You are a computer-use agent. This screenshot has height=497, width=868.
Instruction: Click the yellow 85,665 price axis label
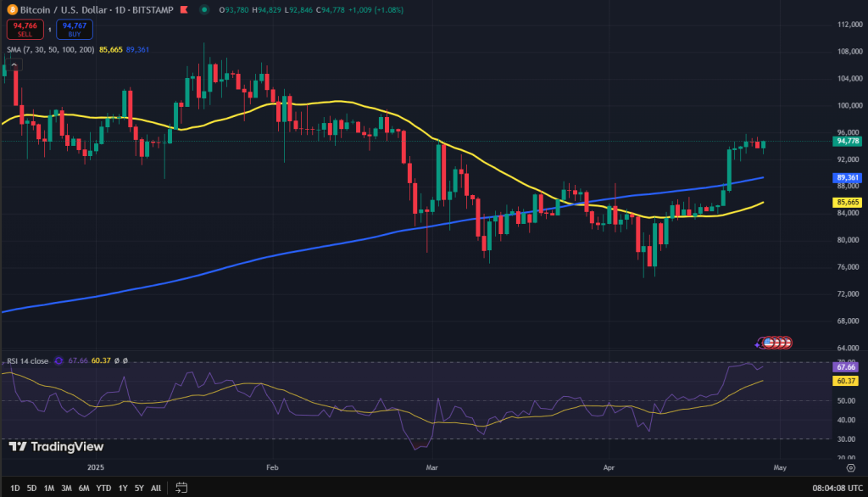847,203
